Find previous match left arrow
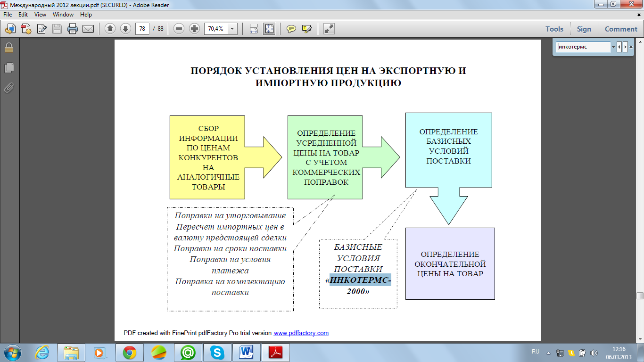The width and height of the screenshot is (644, 362). 619,47
